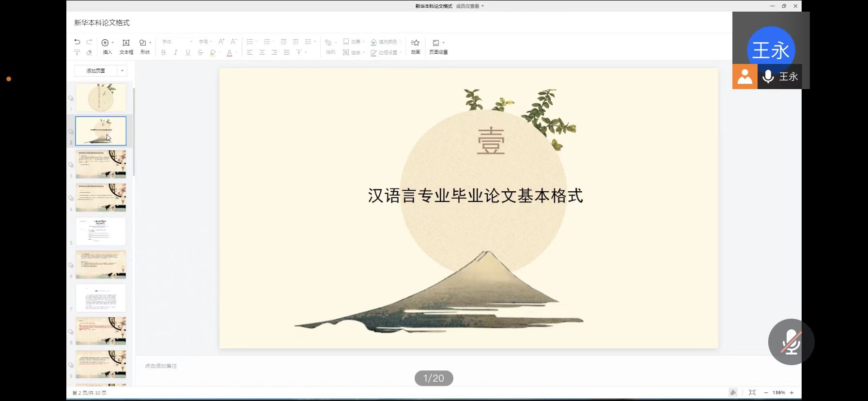Select slide 7 thumbnail
The image size is (868, 401).
point(101,298)
